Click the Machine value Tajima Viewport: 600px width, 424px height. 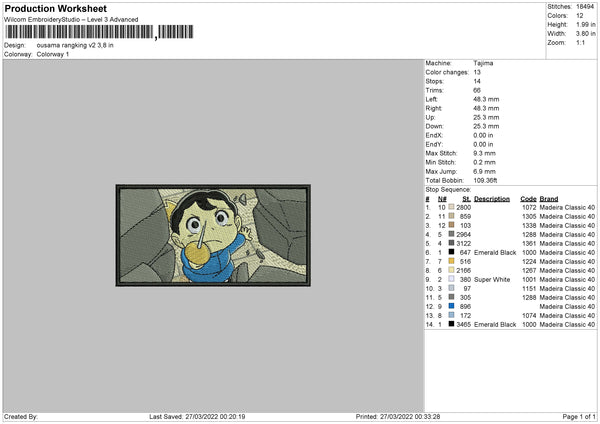[x=483, y=63]
